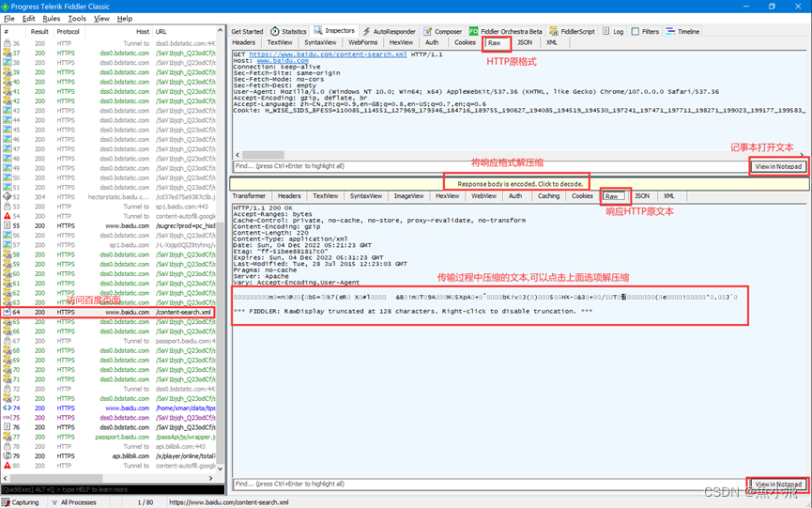Viewport: 812px width, 508px height.
Task: Open the AutoResponder lightning bolt tab
Action: 367,32
